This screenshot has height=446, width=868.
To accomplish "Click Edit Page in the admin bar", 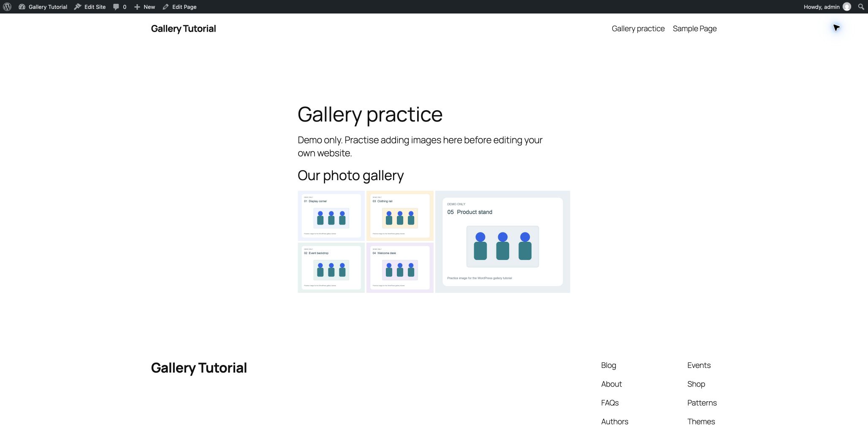I will tap(179, 7).
